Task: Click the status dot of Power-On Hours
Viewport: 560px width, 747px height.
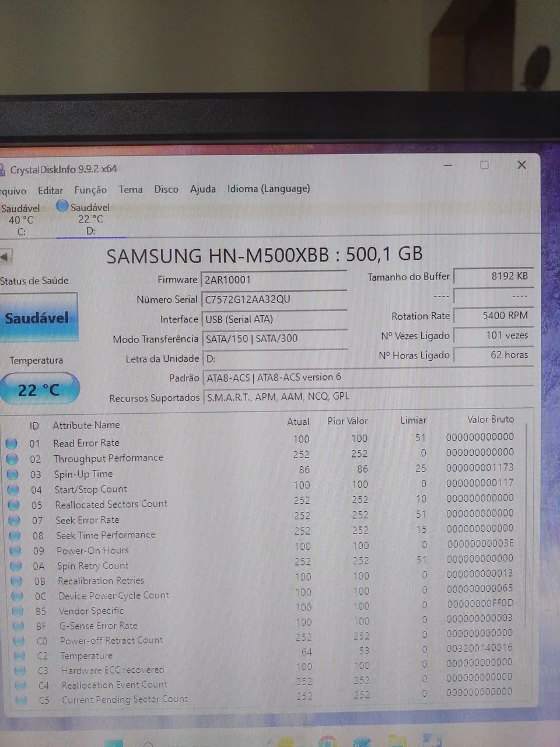Action: coord(15,550)
